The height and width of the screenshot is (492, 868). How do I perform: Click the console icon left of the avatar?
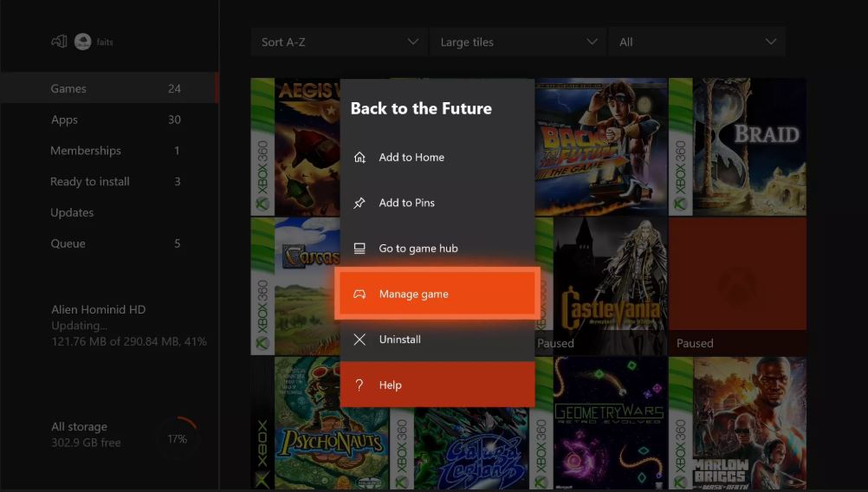coord(59,42)
